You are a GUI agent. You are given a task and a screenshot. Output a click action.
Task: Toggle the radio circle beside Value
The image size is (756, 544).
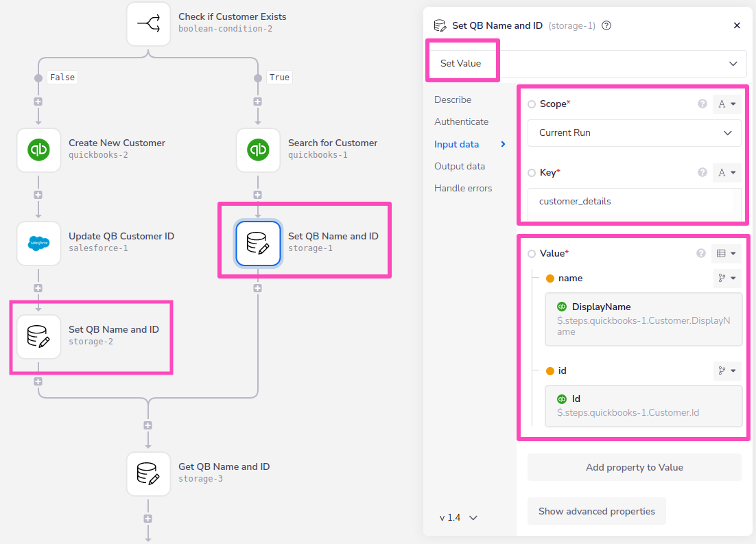[532, 254]
